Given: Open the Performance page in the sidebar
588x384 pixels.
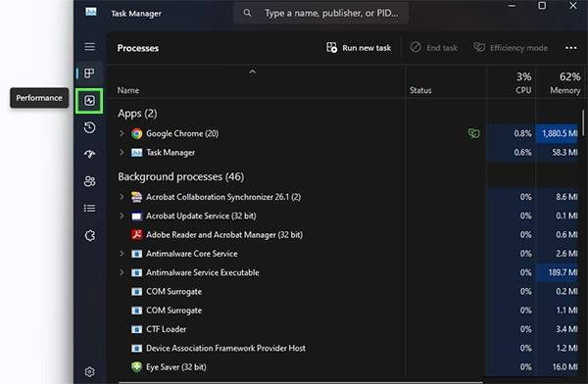Looking at the screenshot, I should click(89, 101).
